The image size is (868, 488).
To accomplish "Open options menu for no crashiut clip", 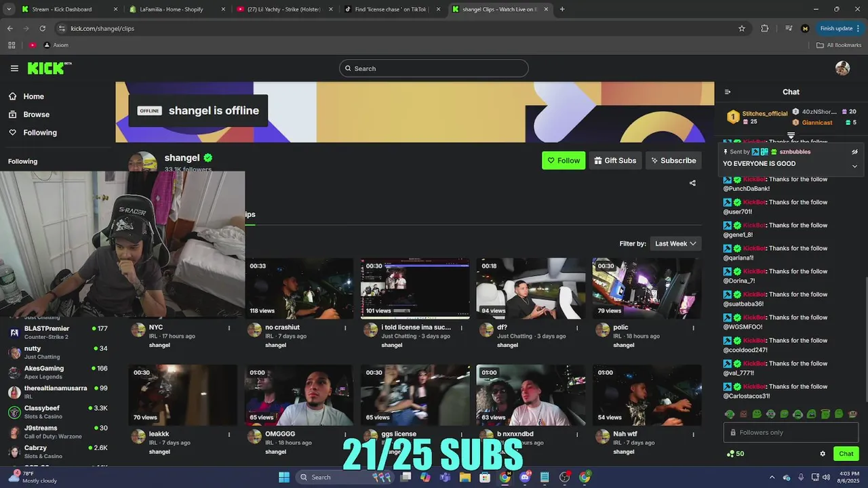I will pyautogui.click(x=345, y=328).
